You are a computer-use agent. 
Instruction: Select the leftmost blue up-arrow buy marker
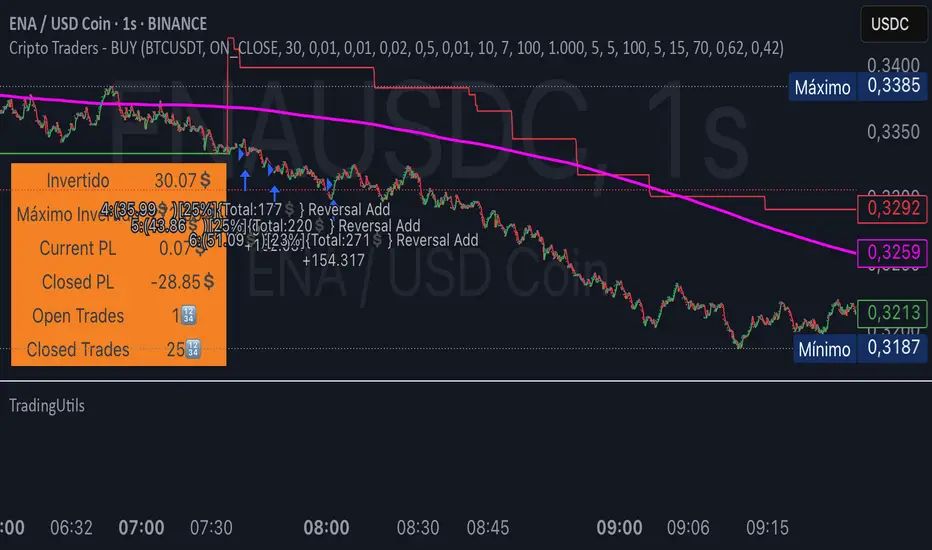[x=244, y=178]
